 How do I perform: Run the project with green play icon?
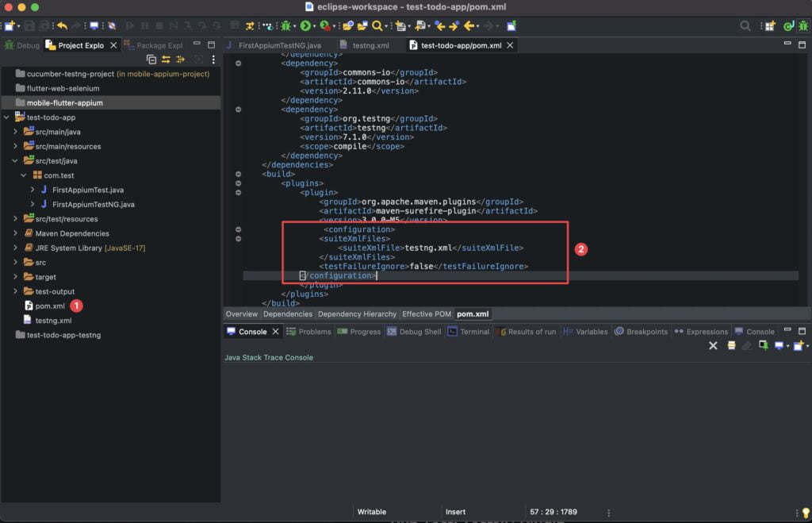[305, 25]
